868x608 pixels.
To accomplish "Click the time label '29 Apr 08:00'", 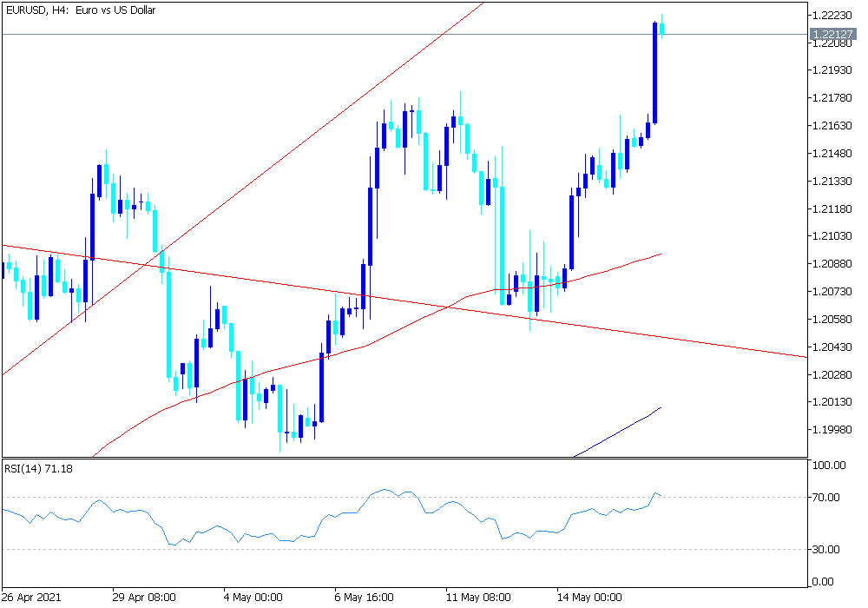I will [x=144, y=598].
